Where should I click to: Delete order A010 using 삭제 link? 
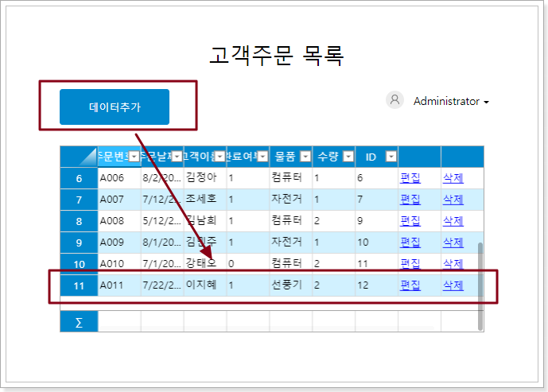pyautogui.click(x=453, y=264)
